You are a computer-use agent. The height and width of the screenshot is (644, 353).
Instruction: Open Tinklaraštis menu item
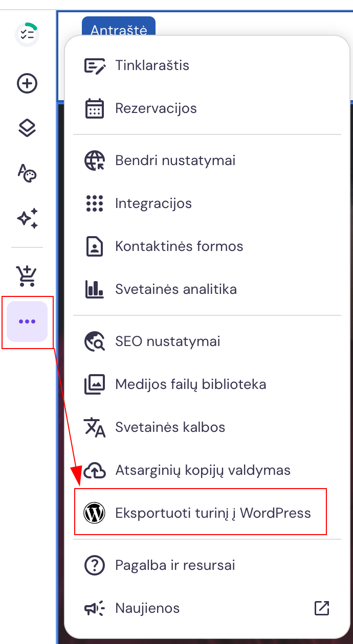[152, 65]
